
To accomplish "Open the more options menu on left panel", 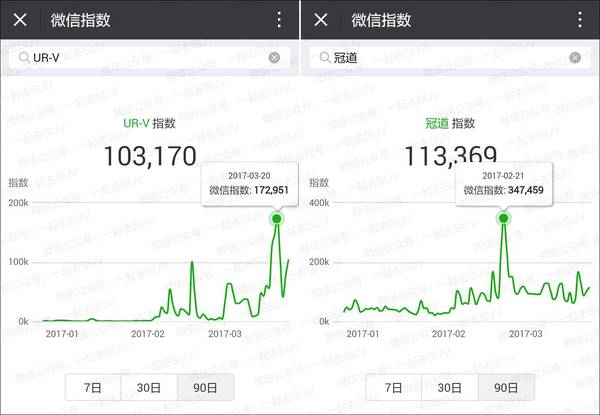I will click(279, 20).
